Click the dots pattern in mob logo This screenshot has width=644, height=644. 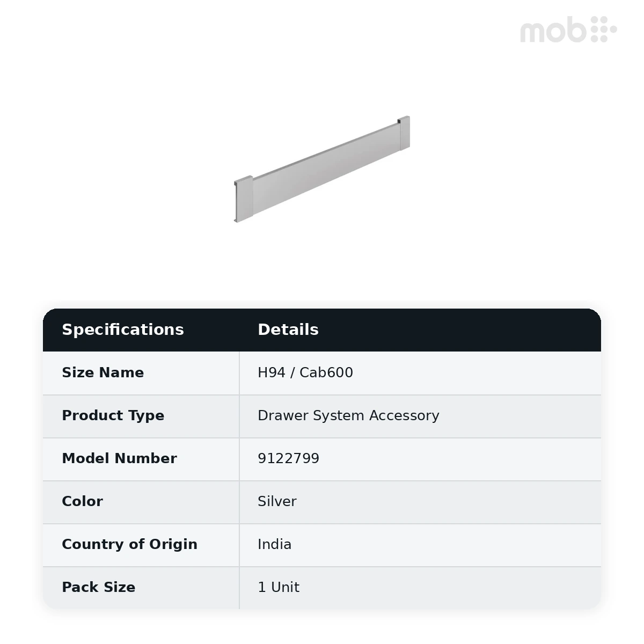click(x=604, y=29)
